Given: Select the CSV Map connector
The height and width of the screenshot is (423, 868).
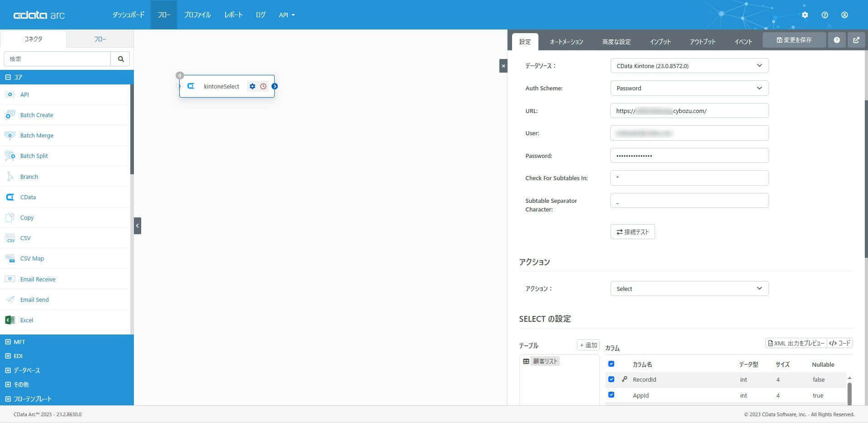Looking at the screenshot, I should [32, 258].
